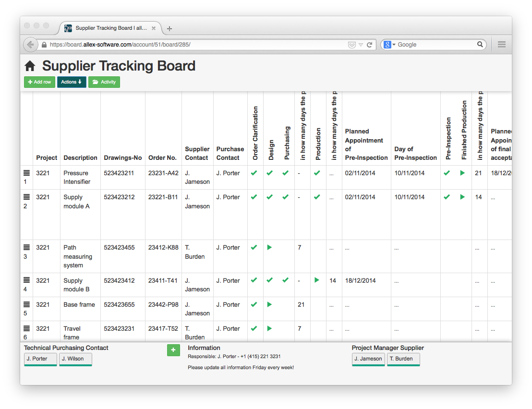The image size is (532, 409).
Task: Open the Activity panel button
Action: pyautogui.click(x=104, y=82)
